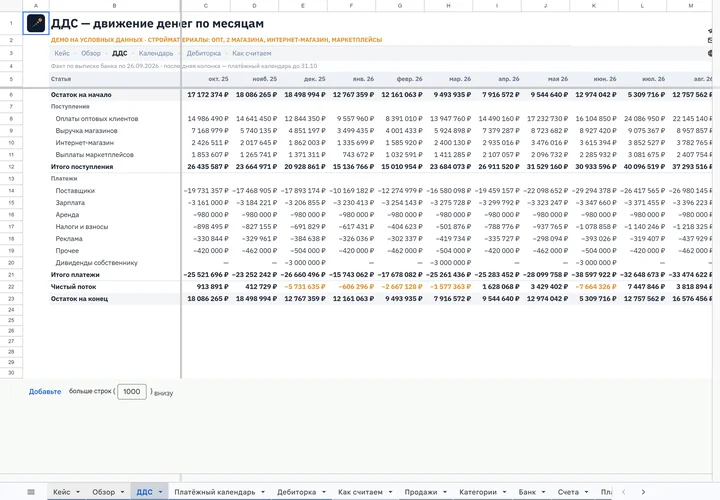Click the Как считаем link in the row 3 navigation
Viewport: 720px width, 500px height.
click(x=252, y=53)
